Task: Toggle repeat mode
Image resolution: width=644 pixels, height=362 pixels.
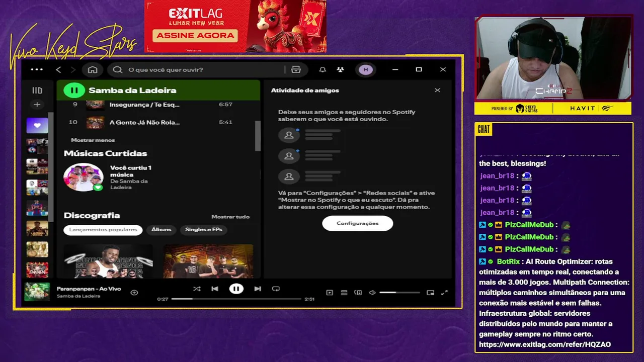Action: pos(276,289)
